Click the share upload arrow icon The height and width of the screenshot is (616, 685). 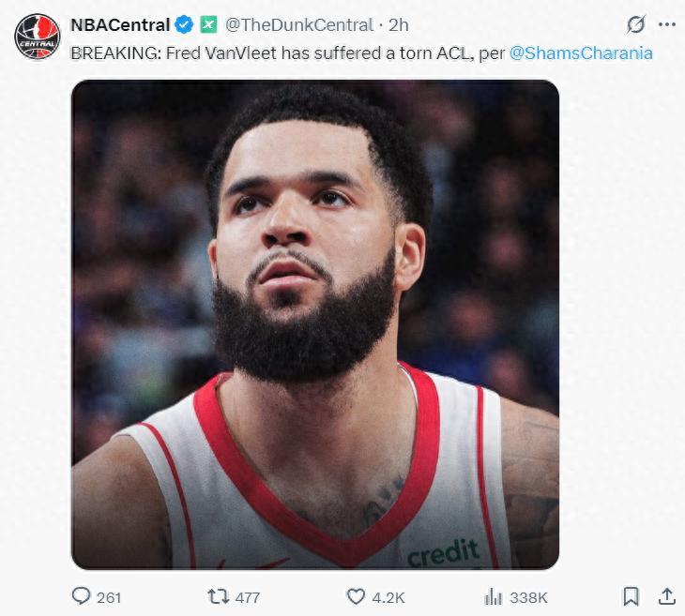666,596
